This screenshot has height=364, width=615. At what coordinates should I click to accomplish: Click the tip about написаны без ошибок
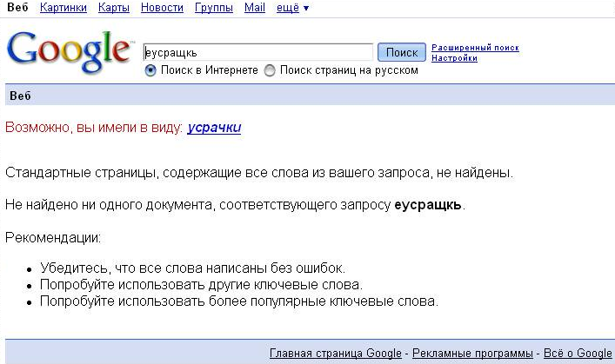pyautogui.click(x=192, y=268)
